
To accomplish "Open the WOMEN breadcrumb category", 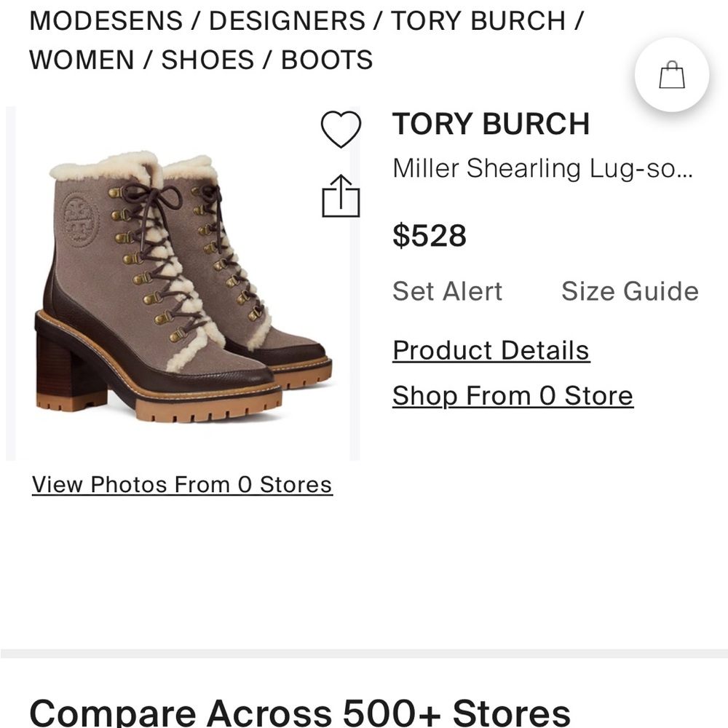I will (x=78, y=60).
